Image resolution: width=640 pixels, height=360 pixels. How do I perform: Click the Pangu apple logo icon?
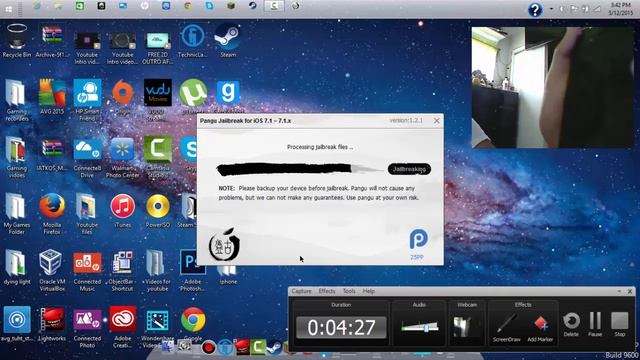(224, 244)
